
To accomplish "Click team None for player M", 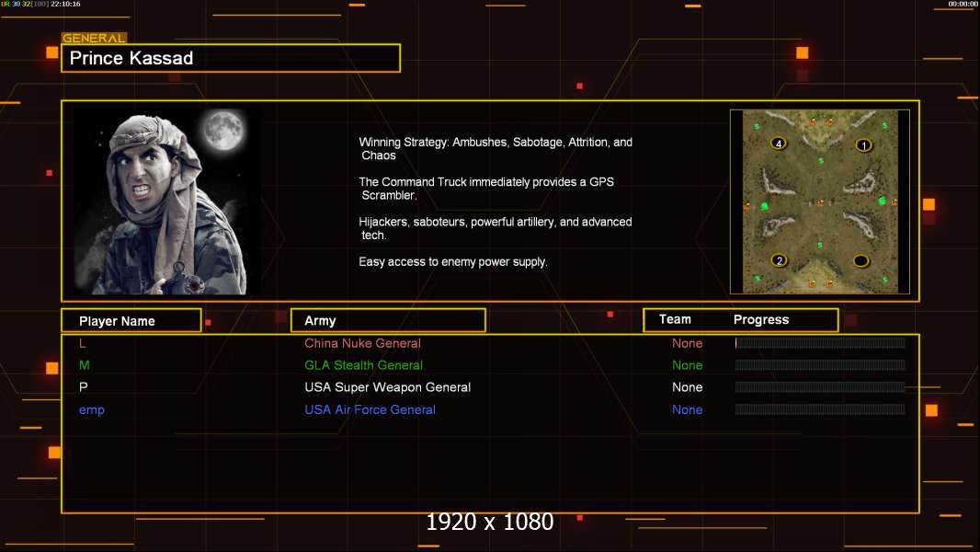I will click(688, 365).
